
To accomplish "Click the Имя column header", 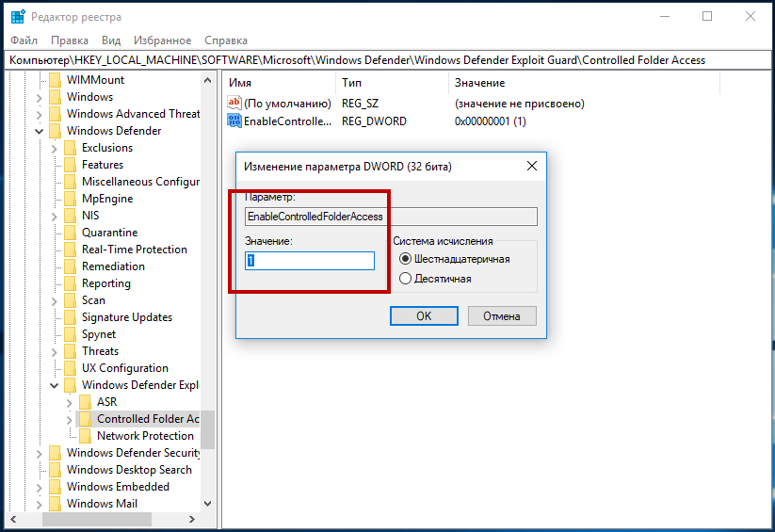I will coord(280,83).
